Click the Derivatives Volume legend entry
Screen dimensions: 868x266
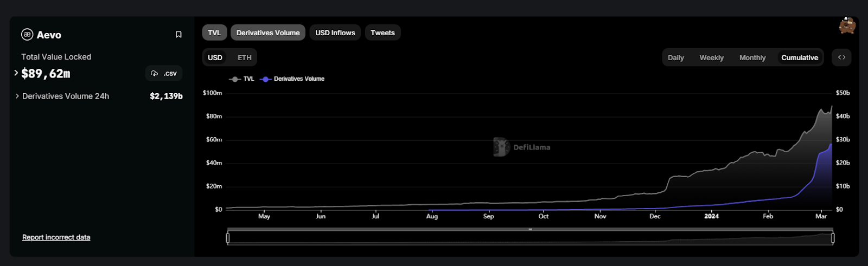click(x=292, y=79)
